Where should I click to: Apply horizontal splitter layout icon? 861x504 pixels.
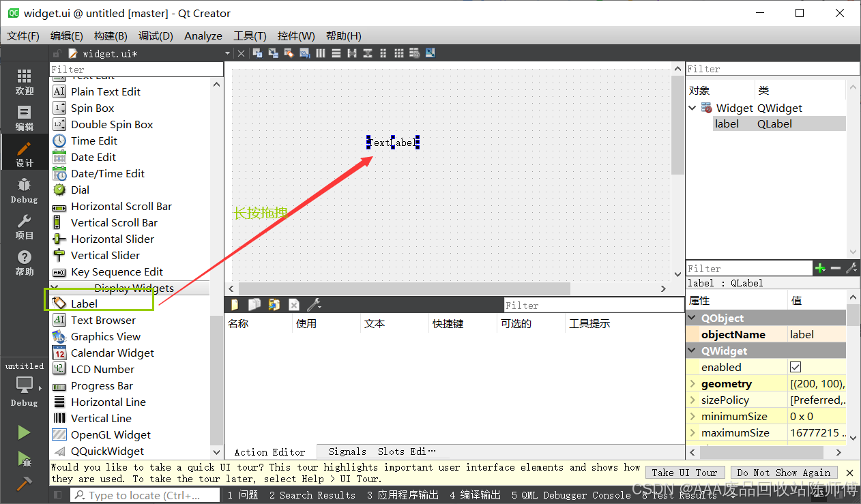(352, 53)
